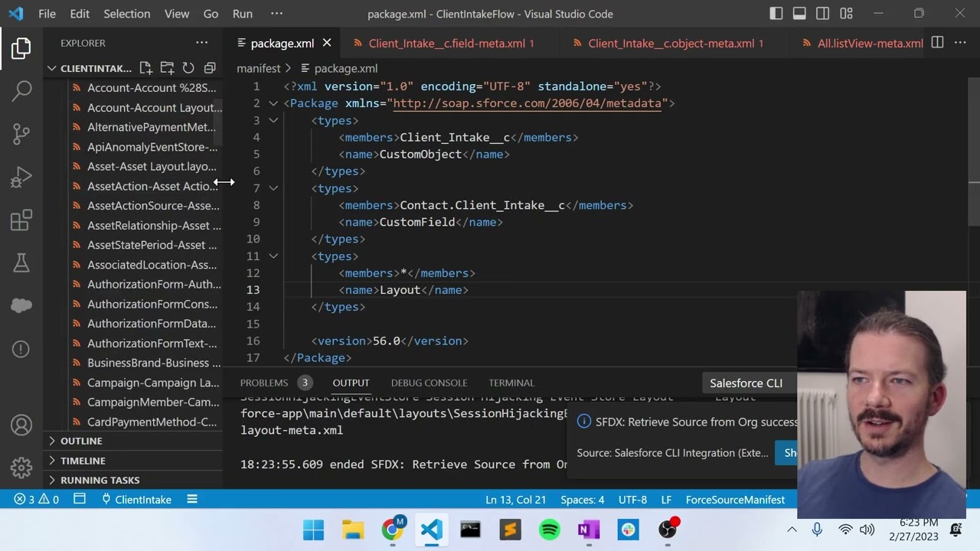Split the editor right

pyautogui.click(x=937, y=43)
